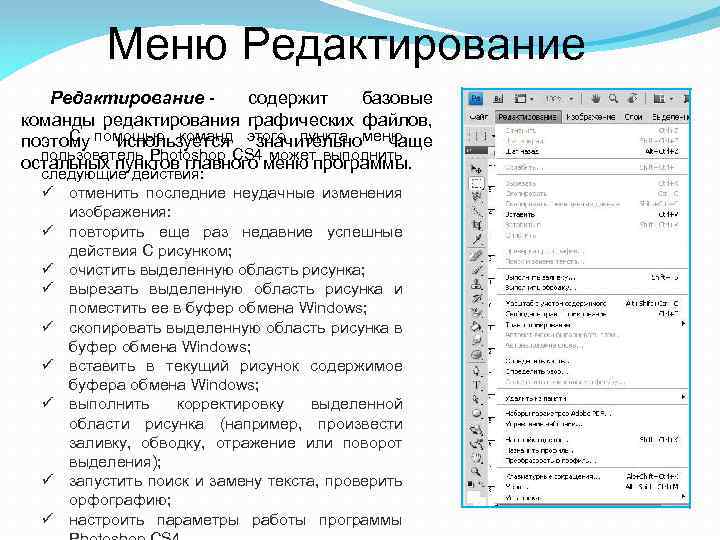Select the Eyedropper tool
This screenshot has width=720, height=540.
477,239
